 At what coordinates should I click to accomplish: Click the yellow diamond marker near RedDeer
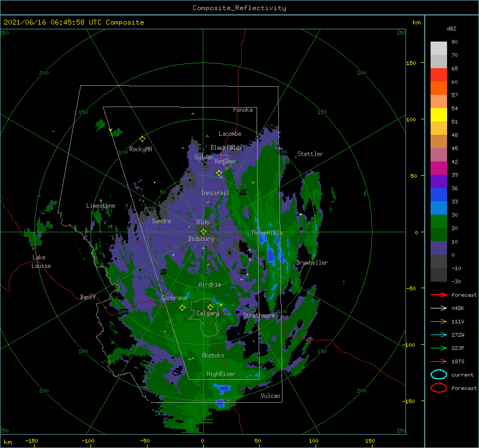pos(219,173)
